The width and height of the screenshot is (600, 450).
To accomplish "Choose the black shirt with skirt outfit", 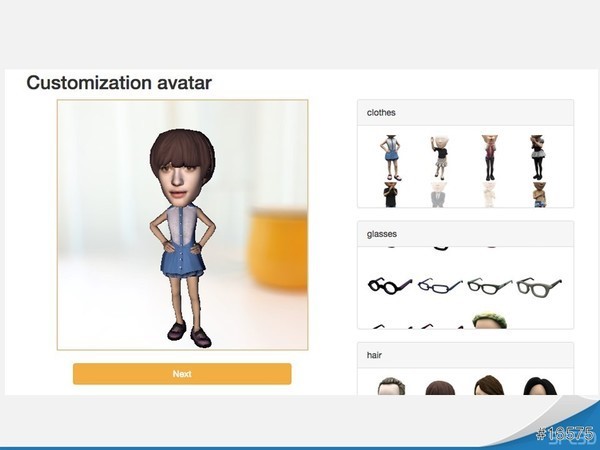I will pyautogui.click(x=440, y=158).
